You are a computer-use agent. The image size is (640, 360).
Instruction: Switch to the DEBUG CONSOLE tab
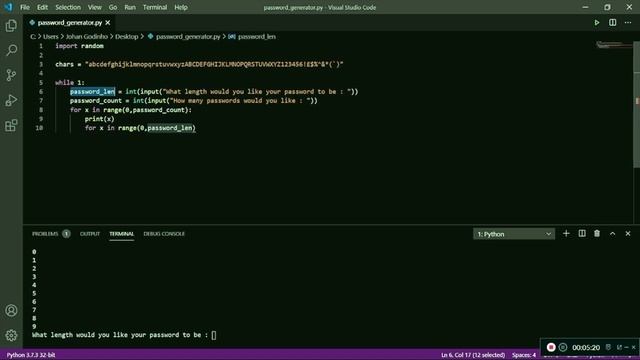tap(164, 234)
